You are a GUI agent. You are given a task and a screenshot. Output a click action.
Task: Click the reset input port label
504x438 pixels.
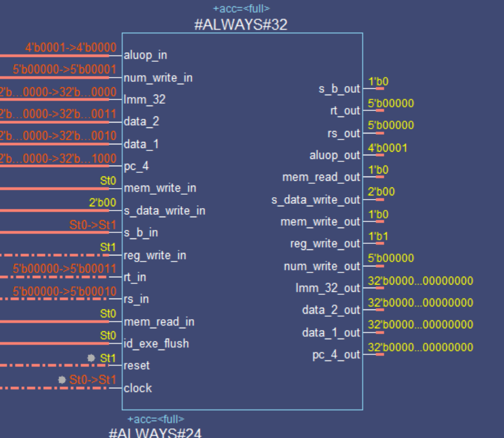tap(137, 365)
